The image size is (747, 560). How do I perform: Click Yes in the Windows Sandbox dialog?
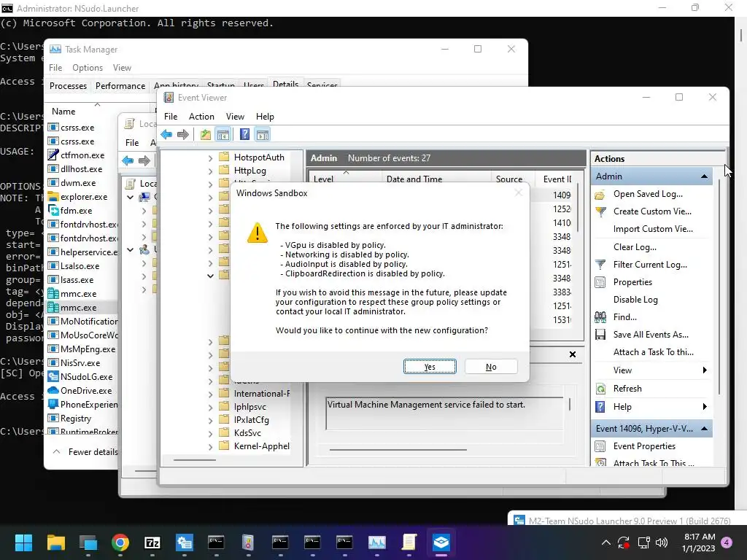click(x=430, y=367)
